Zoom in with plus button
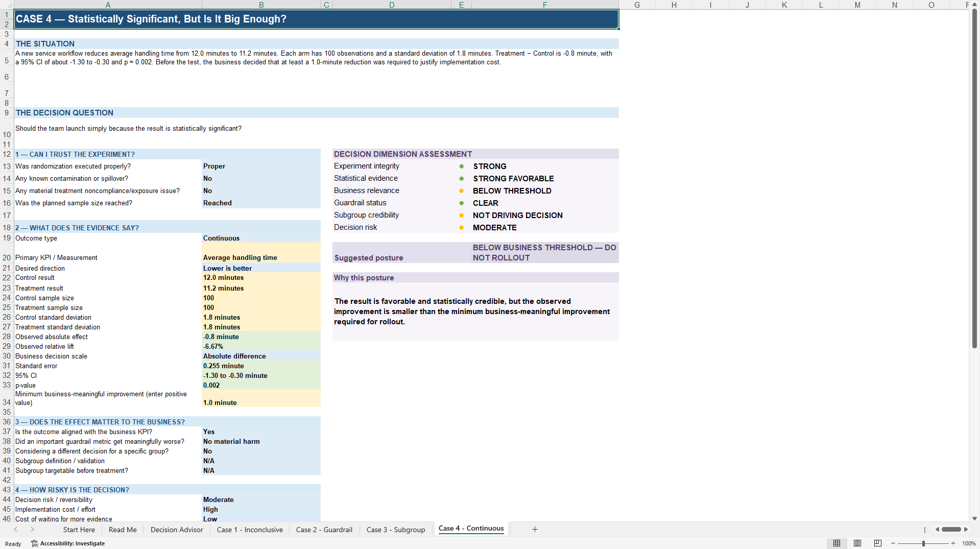The width and height of the screenshot is (980, 549). pyautogui.click(x=953, y=543)
